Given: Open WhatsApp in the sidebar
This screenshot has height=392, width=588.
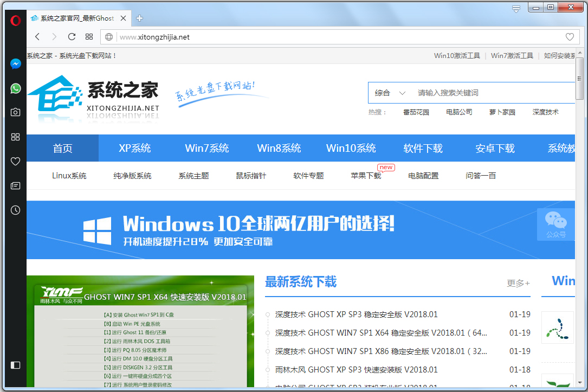Looking at the screenshot, I should (15, 88).
